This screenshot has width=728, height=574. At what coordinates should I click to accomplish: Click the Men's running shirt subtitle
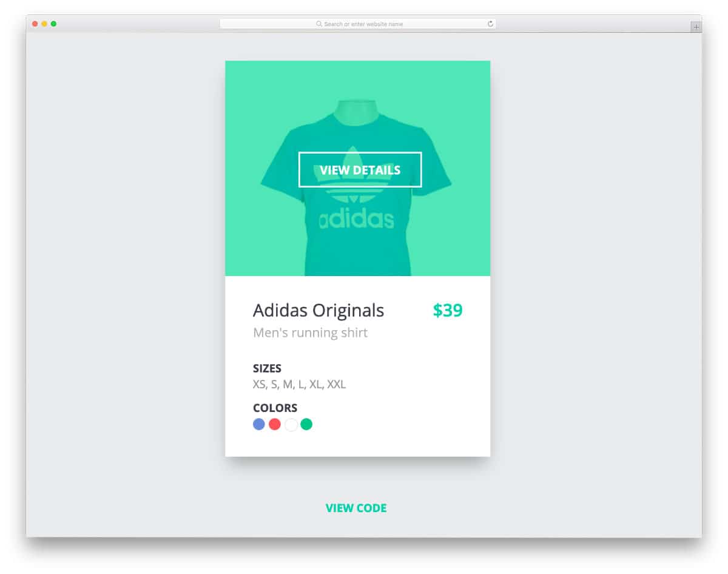(311, 333)
